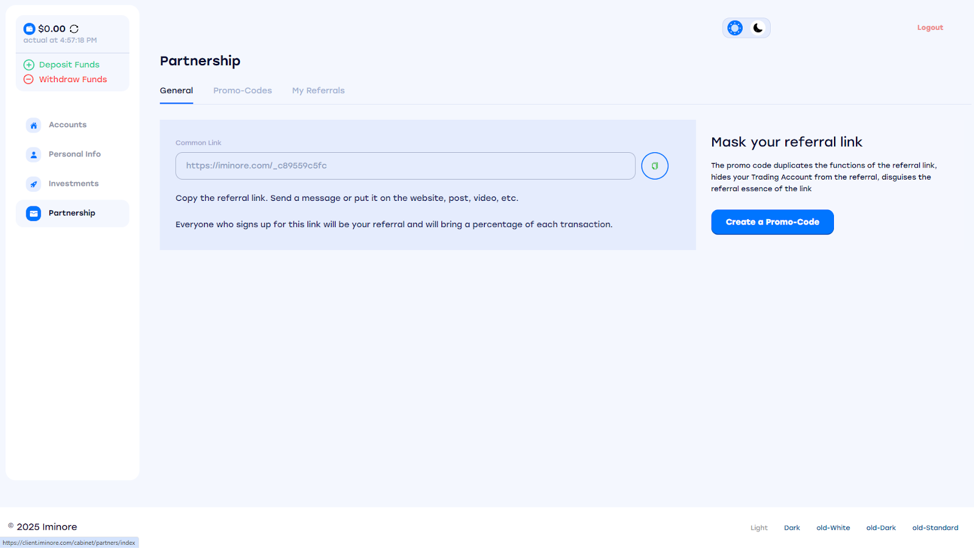Open the Promo-Codes tab
The height and width of the screenshot is (560, 974).
(242, 91)
